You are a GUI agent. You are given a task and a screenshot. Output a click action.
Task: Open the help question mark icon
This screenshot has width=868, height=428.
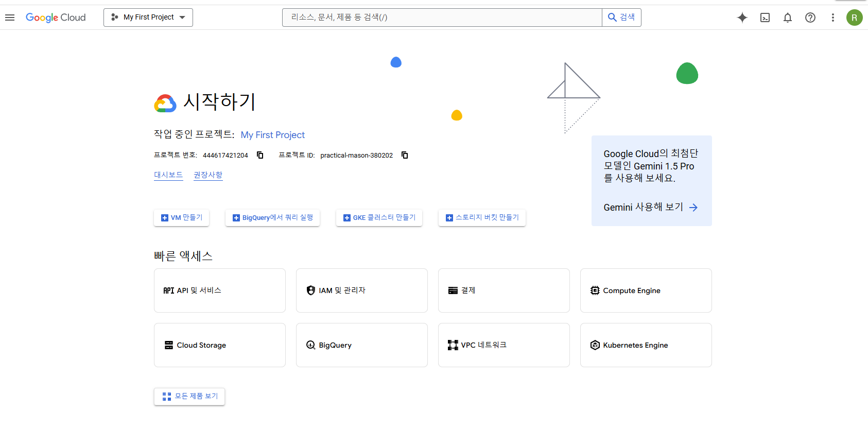click(x=810, y=18)
